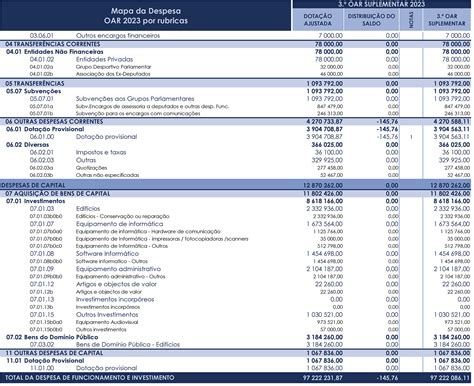Select the 'Quotizações' row label
Screen dimensions: 474x386
[91, 168]
